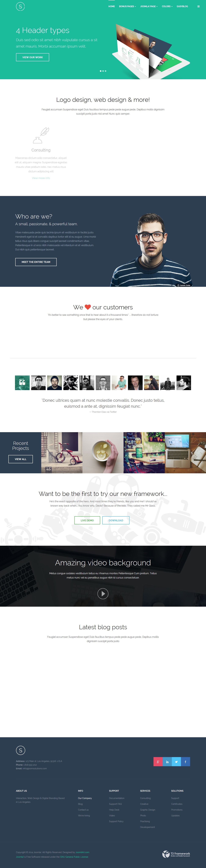Open the Twitter social icon
The height and width of the screenshot is (868, 206).
176,761
